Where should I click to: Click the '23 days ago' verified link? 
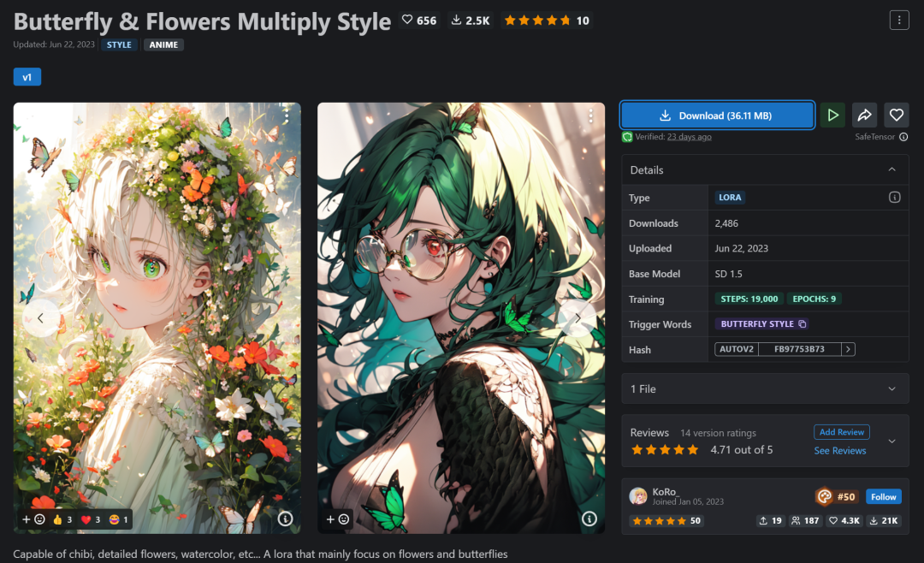(x=689, y=137)
